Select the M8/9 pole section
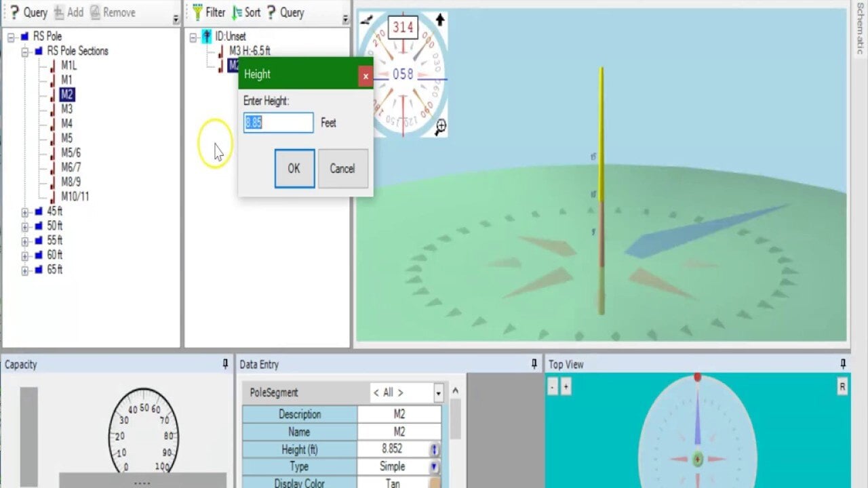The width and height of the screenshot is (868, 488). [71, 182]
